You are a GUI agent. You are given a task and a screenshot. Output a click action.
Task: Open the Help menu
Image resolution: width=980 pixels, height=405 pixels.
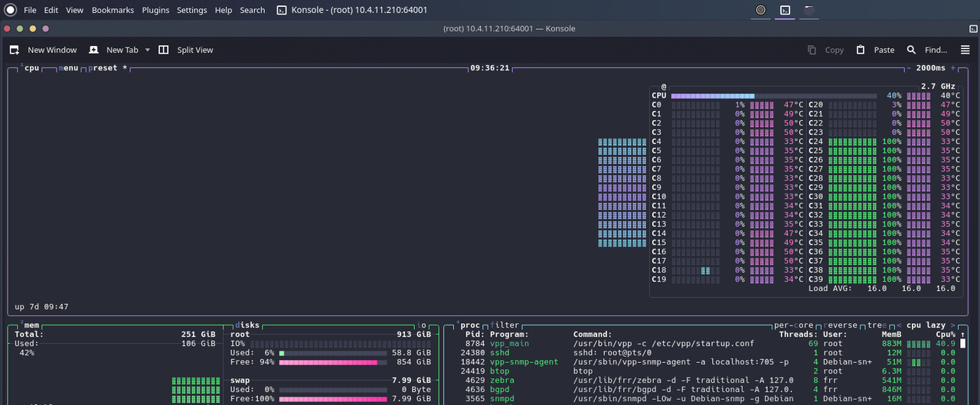pos(224,10)
